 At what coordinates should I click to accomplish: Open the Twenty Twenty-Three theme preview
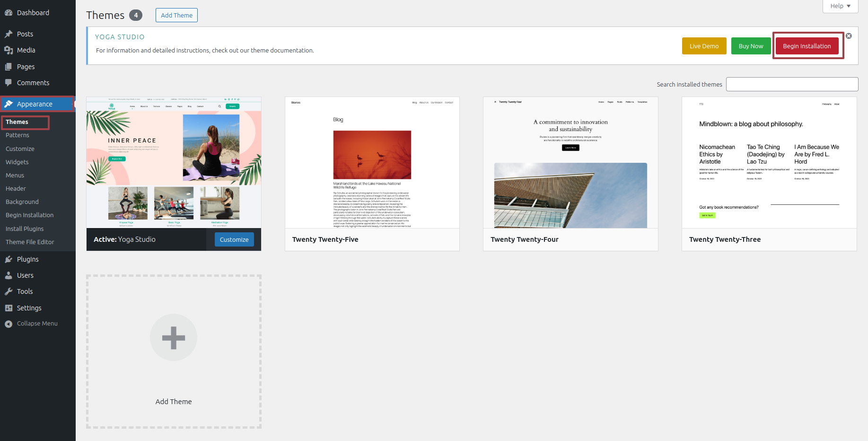[x=769, y=162]
